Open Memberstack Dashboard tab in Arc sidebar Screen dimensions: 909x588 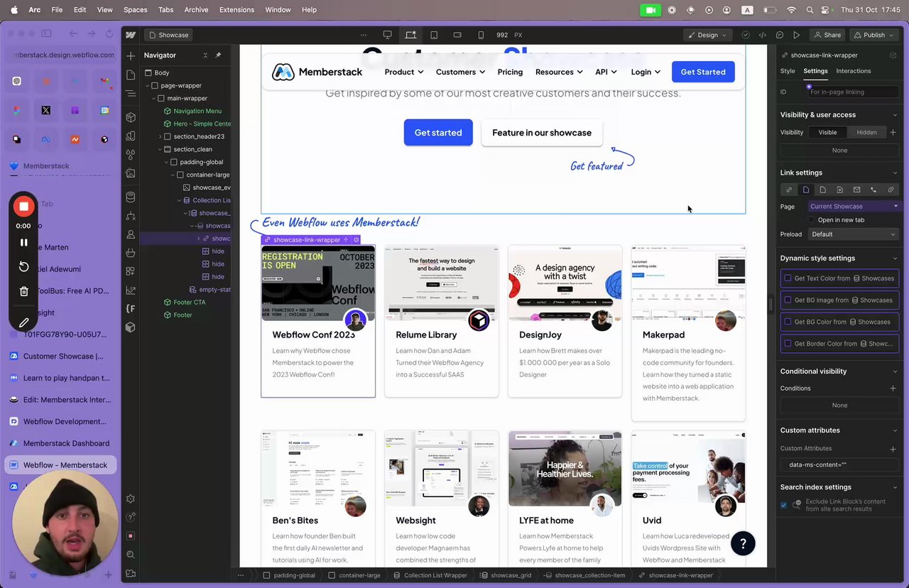(60, 443)
